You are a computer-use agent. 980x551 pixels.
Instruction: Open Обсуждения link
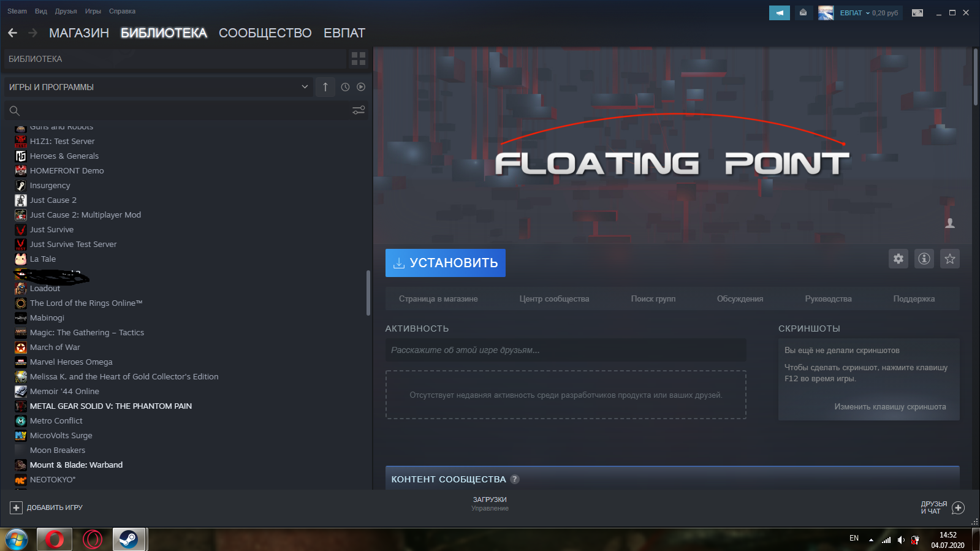coord(740,299)
